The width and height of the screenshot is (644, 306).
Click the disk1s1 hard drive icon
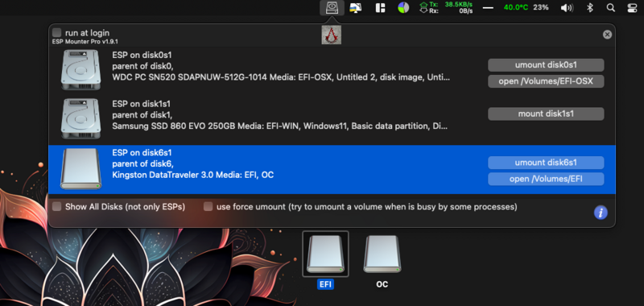(80, 118)
